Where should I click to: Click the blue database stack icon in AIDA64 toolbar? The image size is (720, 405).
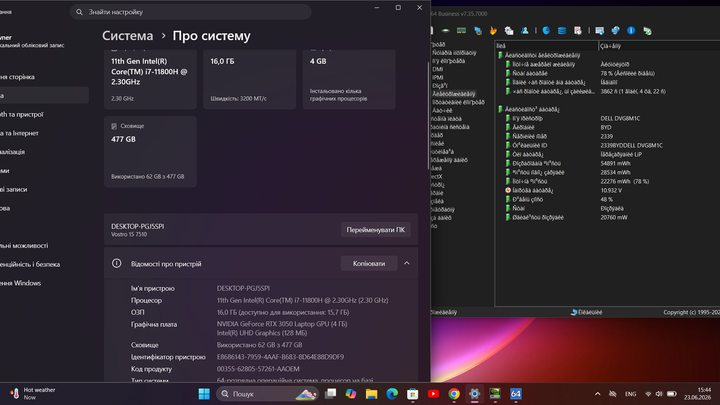coord(562,31)
